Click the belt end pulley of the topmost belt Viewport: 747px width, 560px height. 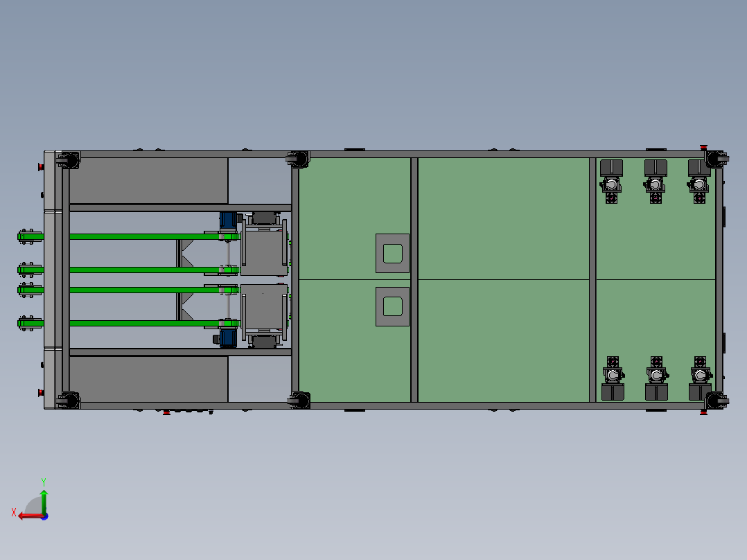tap(30, 236)
